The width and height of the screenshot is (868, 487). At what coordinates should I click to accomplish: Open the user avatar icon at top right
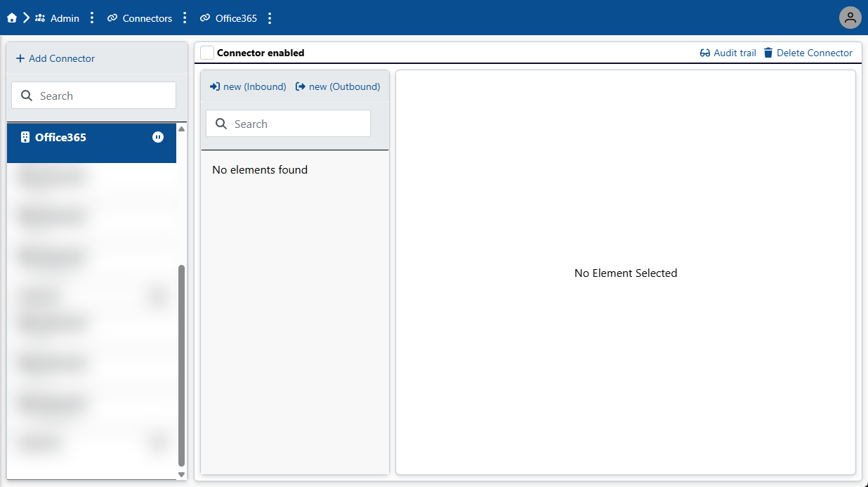point(850,18)
